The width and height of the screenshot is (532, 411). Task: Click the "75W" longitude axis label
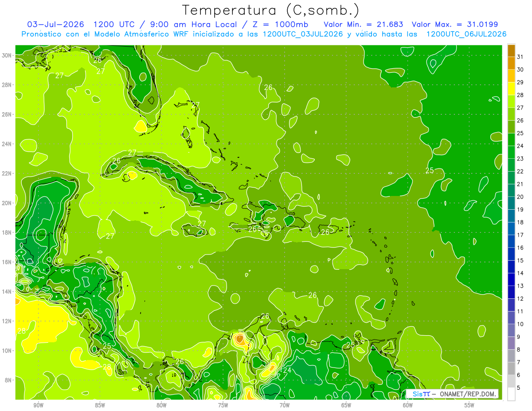[x=223, y=406]
